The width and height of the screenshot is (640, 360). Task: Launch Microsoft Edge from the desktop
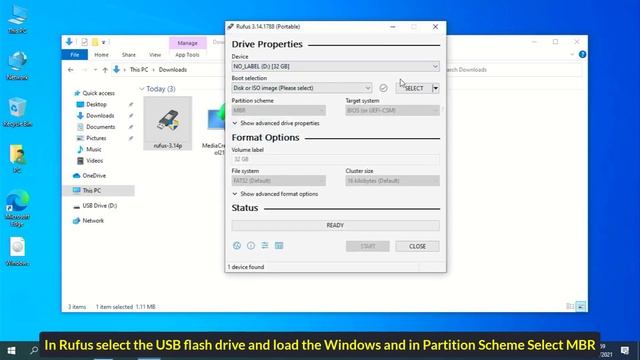[17, 208]
